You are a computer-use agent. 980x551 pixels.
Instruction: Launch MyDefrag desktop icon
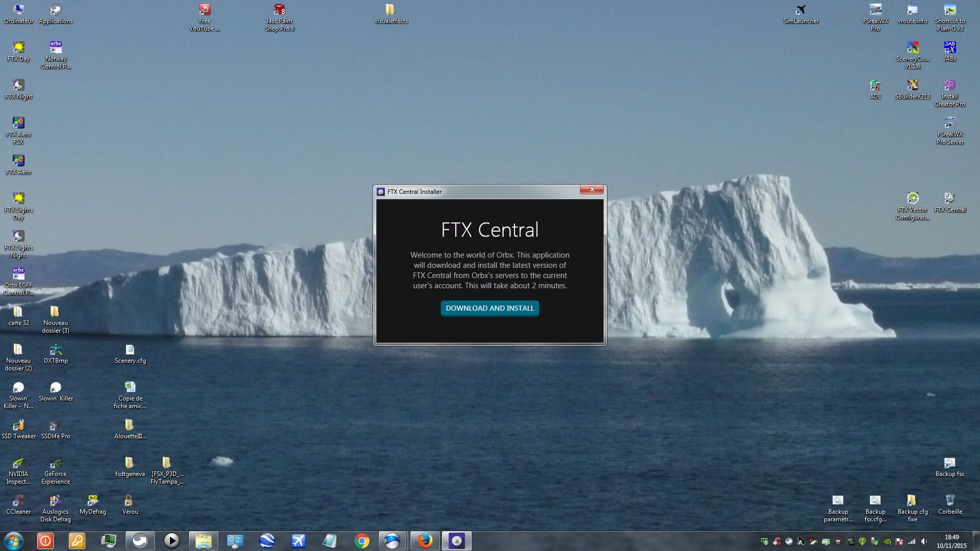tap(93, 505)
